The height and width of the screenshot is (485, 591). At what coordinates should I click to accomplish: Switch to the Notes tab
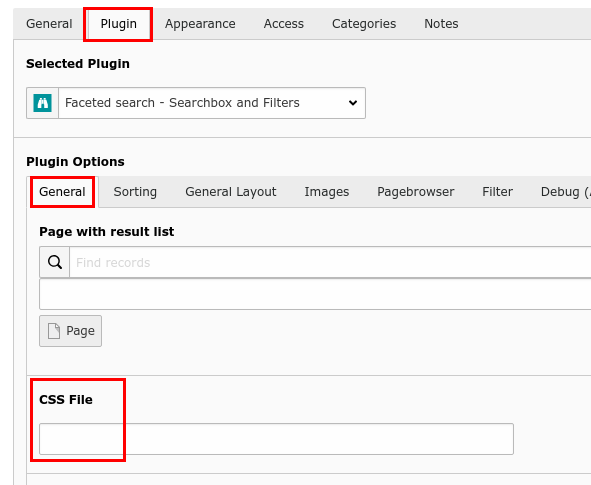(441, 24)
